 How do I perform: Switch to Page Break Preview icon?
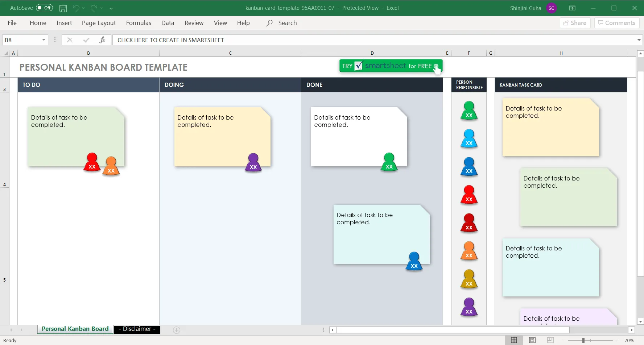(x=550, y=340)
